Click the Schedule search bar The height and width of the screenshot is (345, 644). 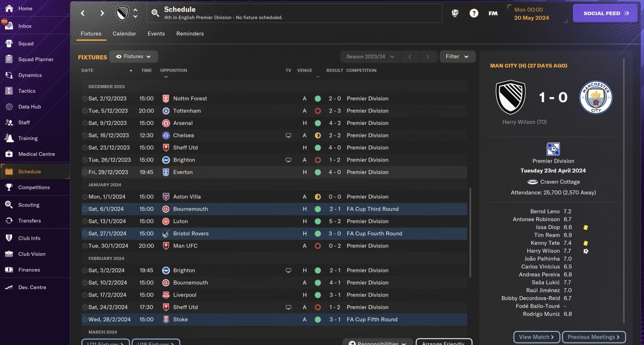[294, 14]
